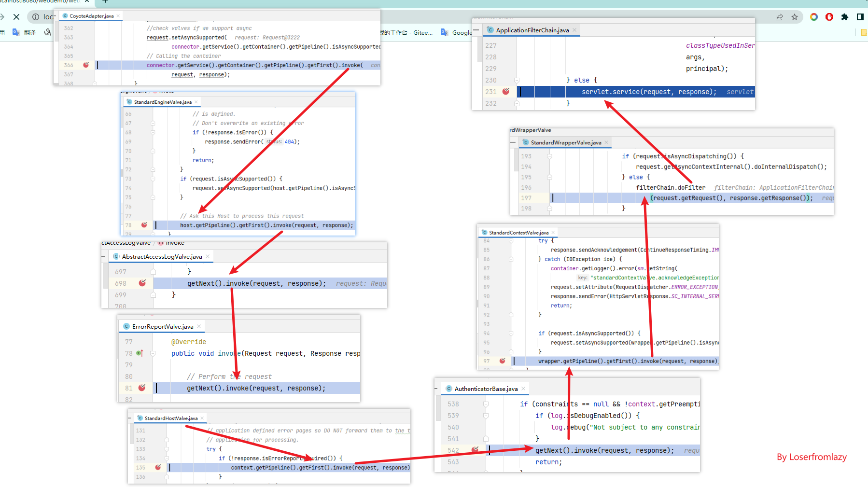This screenshot has width=868, height=487.
Task: Bookmark this page with the star icon
Action: tap(795, 17)
